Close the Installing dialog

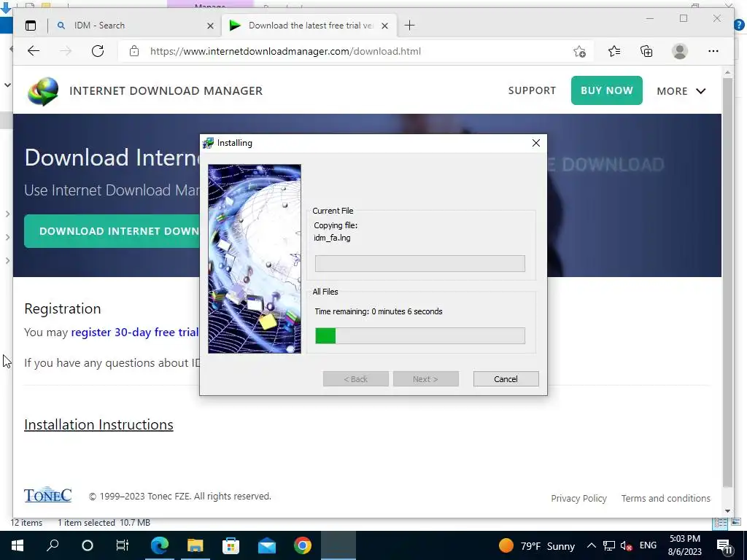536,143
